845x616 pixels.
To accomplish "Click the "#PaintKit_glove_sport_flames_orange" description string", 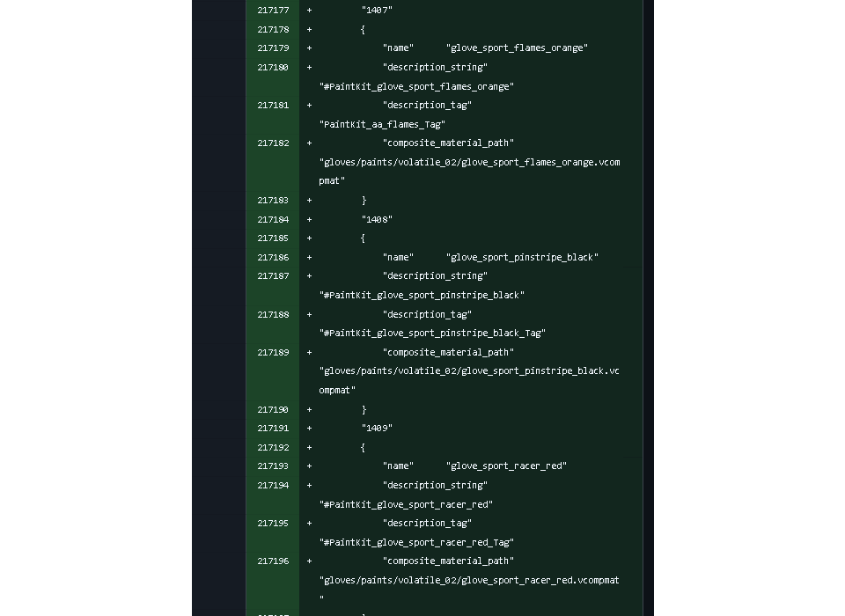I will (416, 87).
